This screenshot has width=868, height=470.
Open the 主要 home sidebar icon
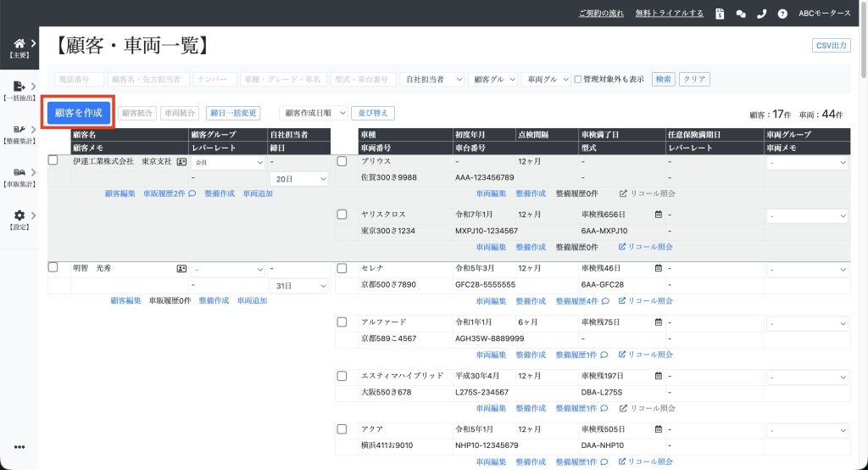[19, 43]
